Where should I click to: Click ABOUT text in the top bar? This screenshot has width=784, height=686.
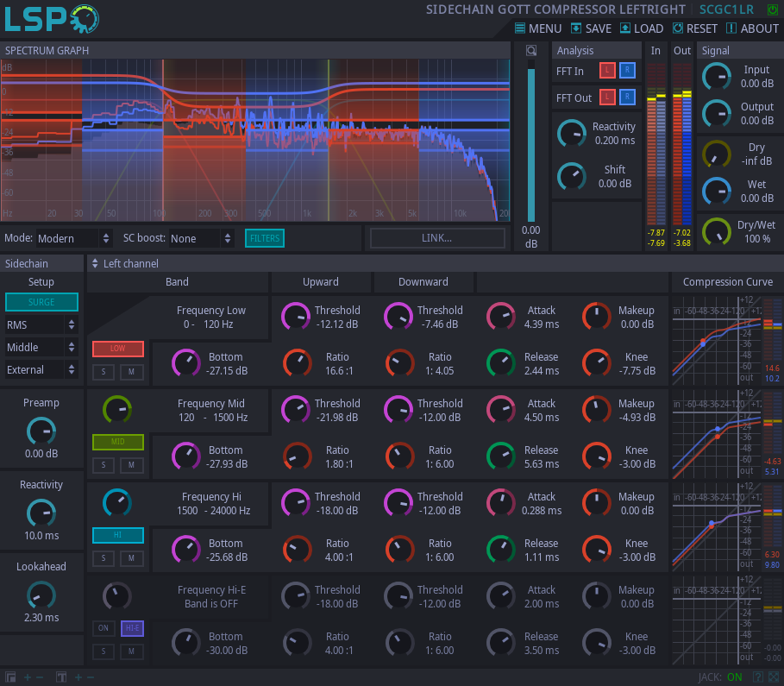point(760,28)
